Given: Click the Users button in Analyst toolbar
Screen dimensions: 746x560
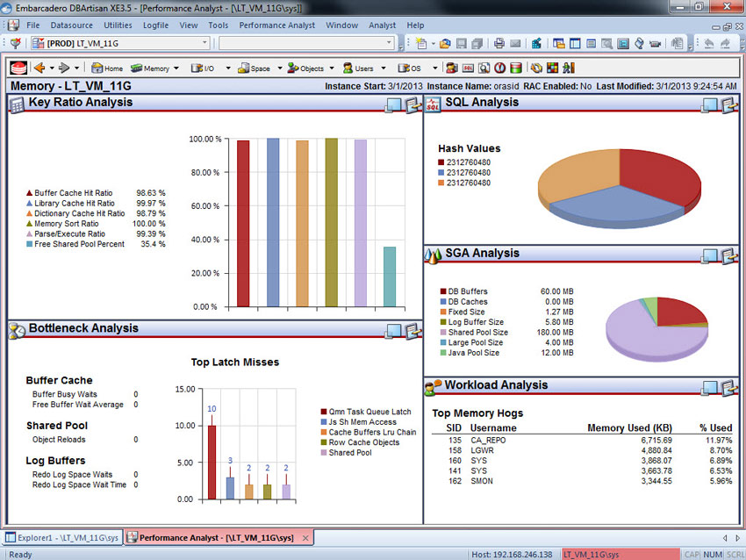Looking at the screenshot, I should coord(358,68).
